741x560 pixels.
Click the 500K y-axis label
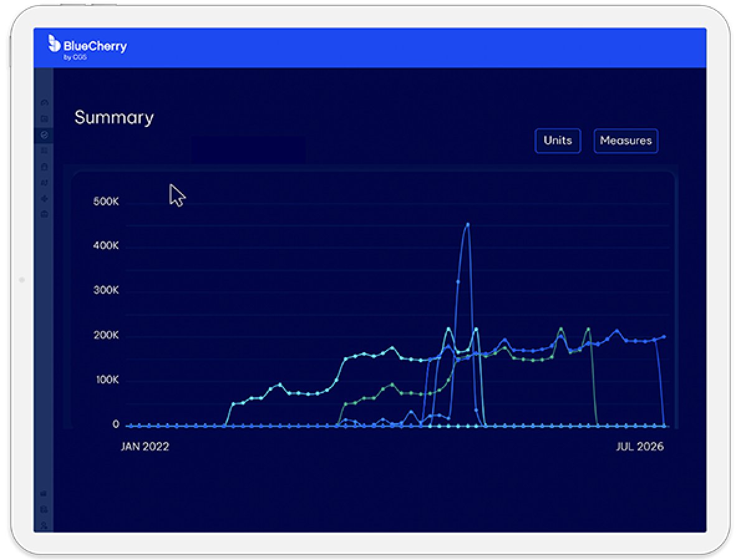[106, 202]
